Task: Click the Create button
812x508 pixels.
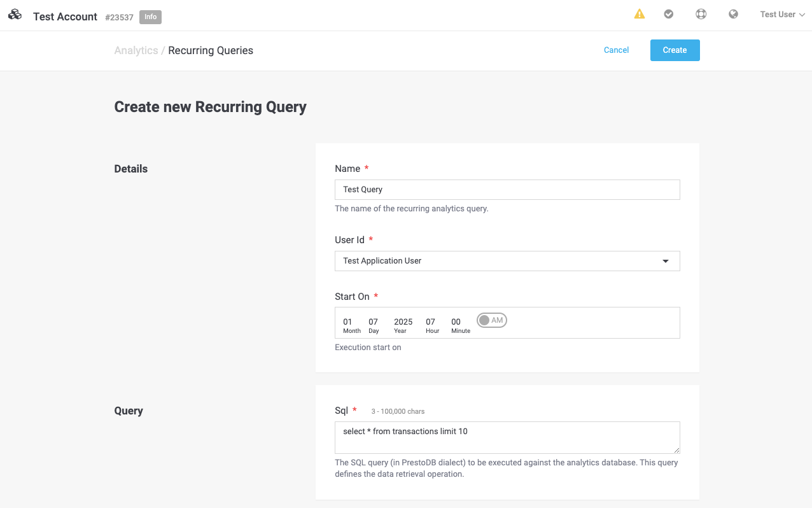Action: [x=675, y=50]
